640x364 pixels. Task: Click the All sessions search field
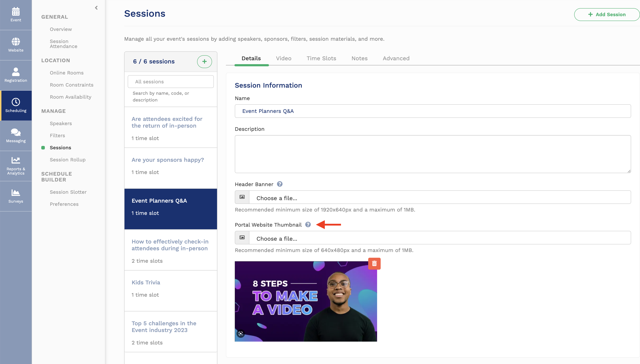pyautogui.click(x=171, y=82)
